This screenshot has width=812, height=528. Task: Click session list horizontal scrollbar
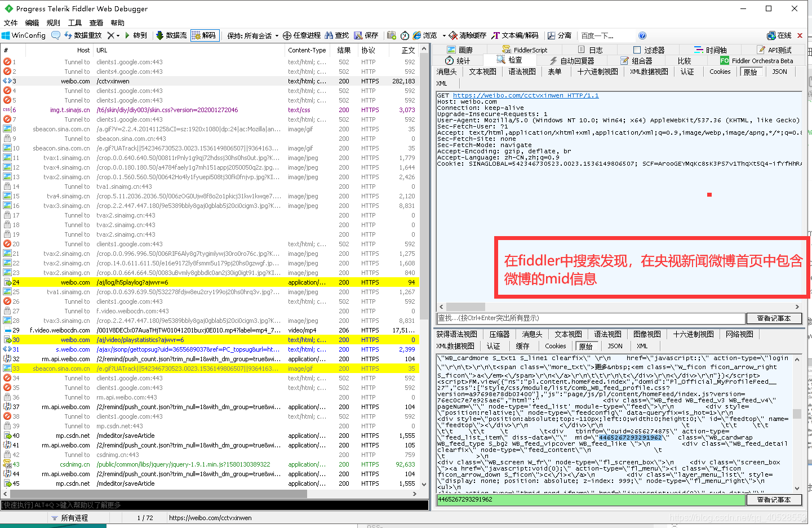pos(210,494)
